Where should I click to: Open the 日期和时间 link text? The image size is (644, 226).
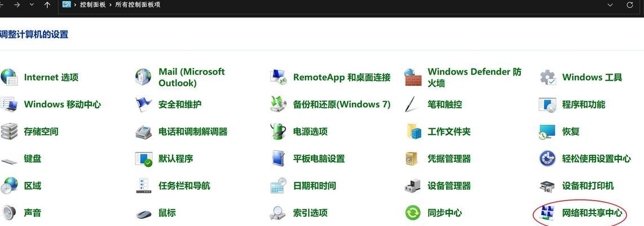[x=315, y=186]
